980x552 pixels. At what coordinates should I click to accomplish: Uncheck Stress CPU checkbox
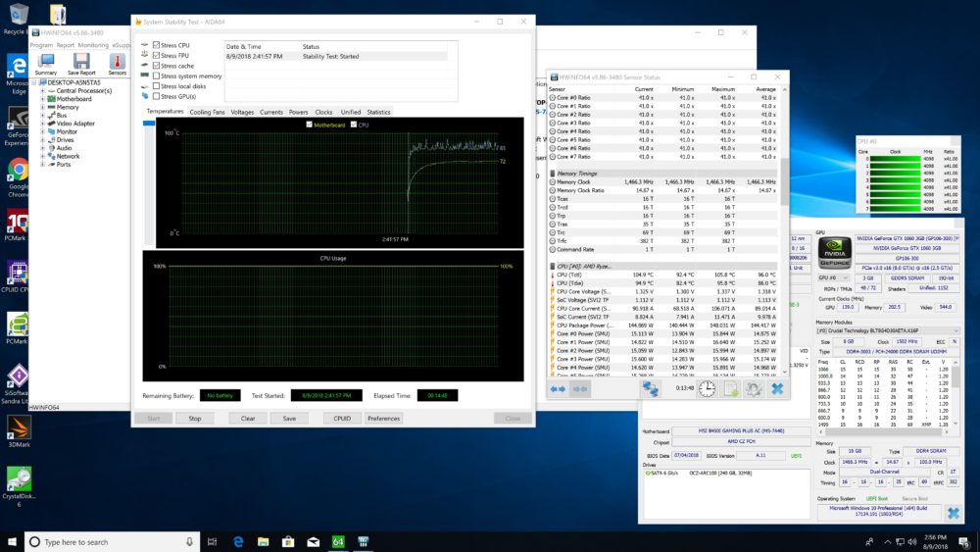tap(156, 45)
